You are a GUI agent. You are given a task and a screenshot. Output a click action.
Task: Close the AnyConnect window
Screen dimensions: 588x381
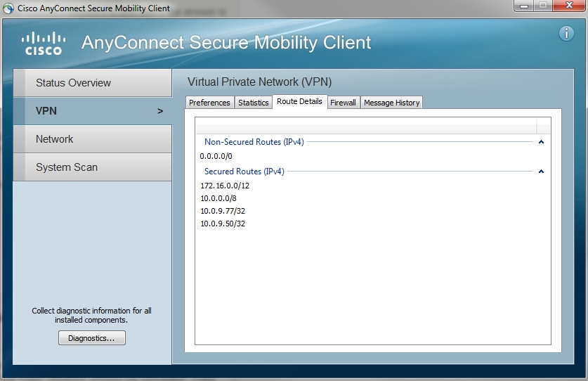pos(569,6)
